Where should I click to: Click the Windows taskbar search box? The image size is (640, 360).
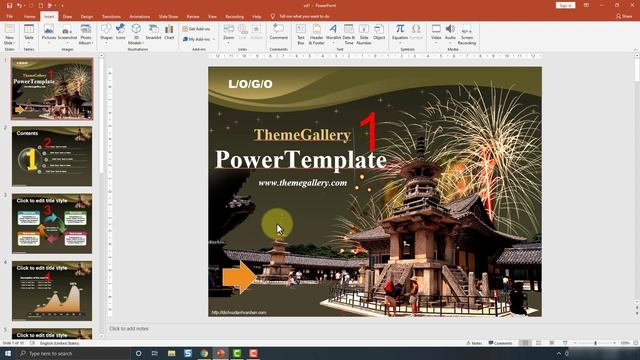(x=73, y=353)
